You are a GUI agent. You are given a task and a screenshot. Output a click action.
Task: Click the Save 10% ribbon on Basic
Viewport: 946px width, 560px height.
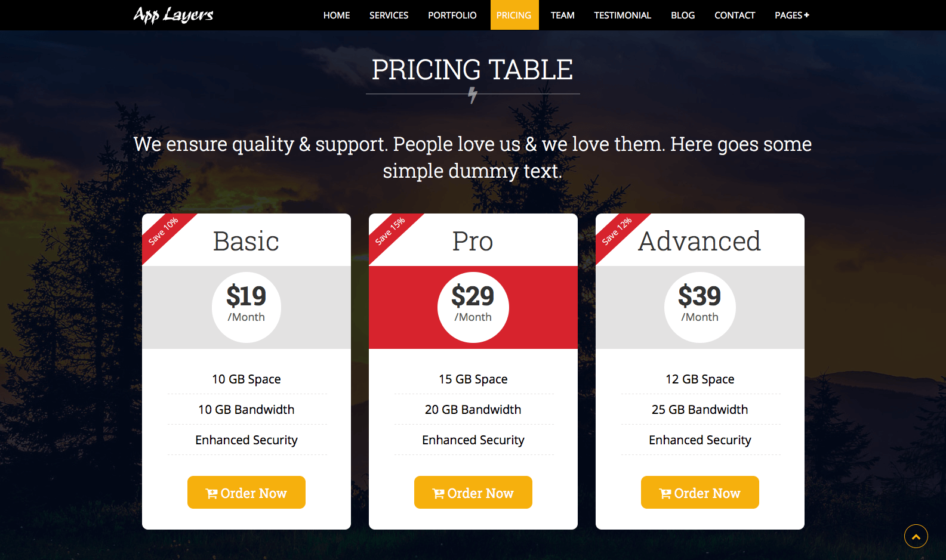pyautogui.click(x=164, y=231)
